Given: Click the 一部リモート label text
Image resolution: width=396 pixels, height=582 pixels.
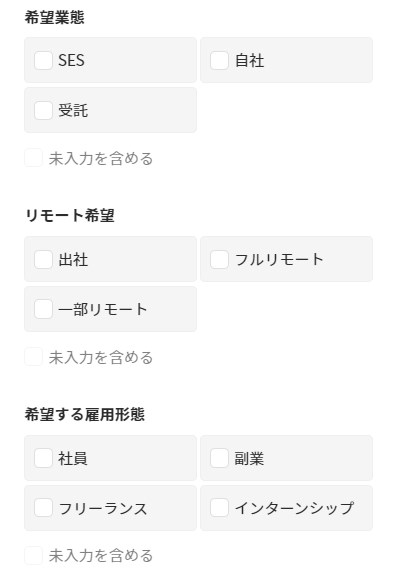Looking at the screenshot, I should 103,309.
